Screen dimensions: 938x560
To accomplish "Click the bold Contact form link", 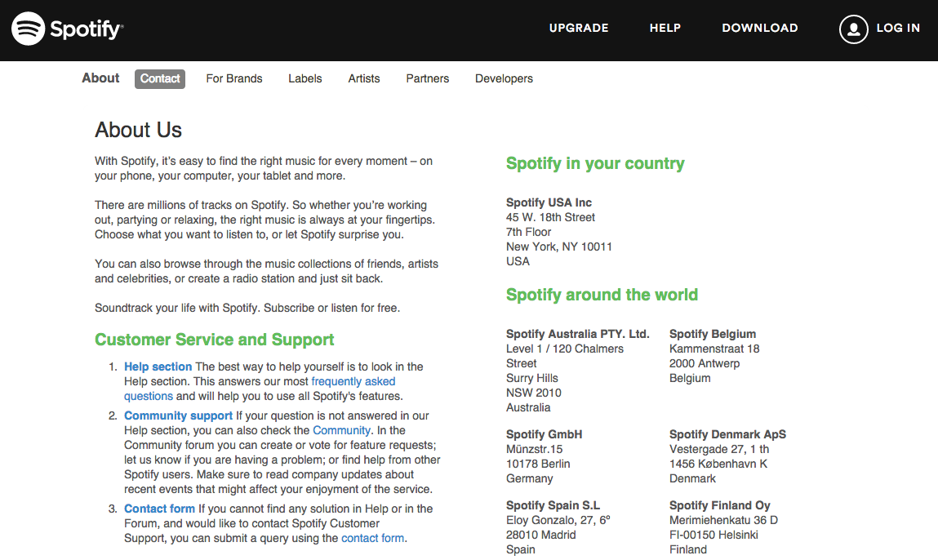I will tap(159, 509).
